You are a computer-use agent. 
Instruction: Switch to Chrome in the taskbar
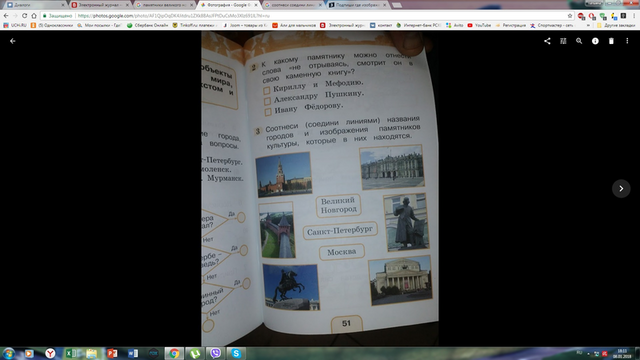tap(174, 353)
